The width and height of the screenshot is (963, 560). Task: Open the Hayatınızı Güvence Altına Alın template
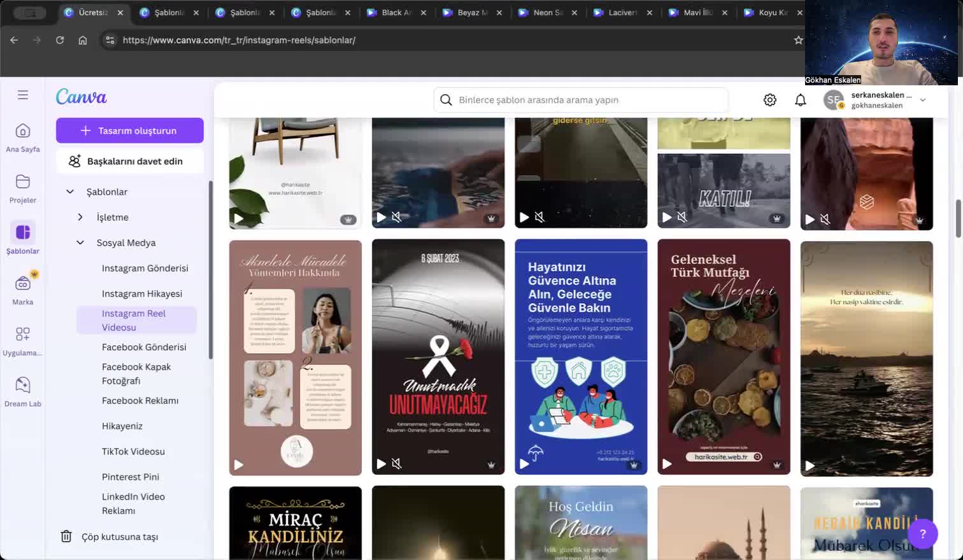point(581,357)
